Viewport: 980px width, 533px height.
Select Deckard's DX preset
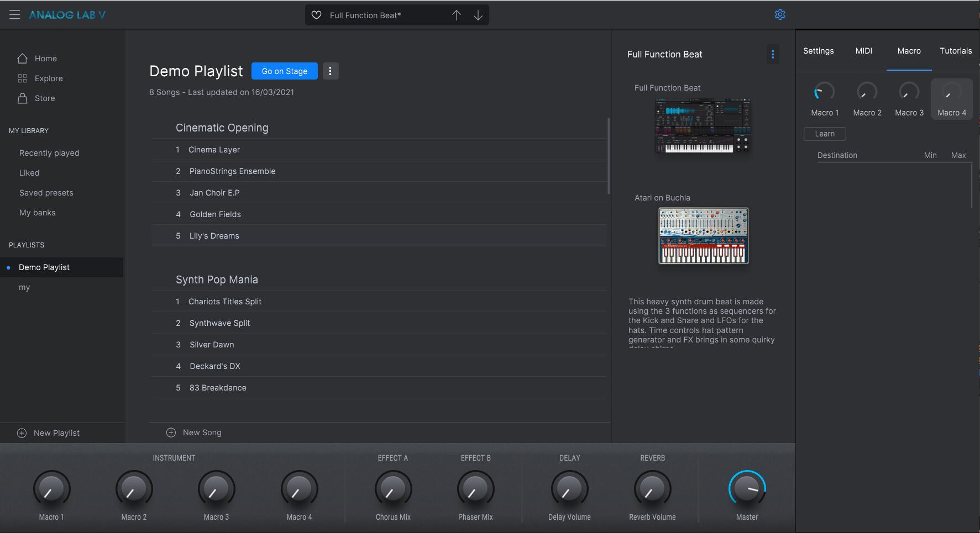point(379,366)
